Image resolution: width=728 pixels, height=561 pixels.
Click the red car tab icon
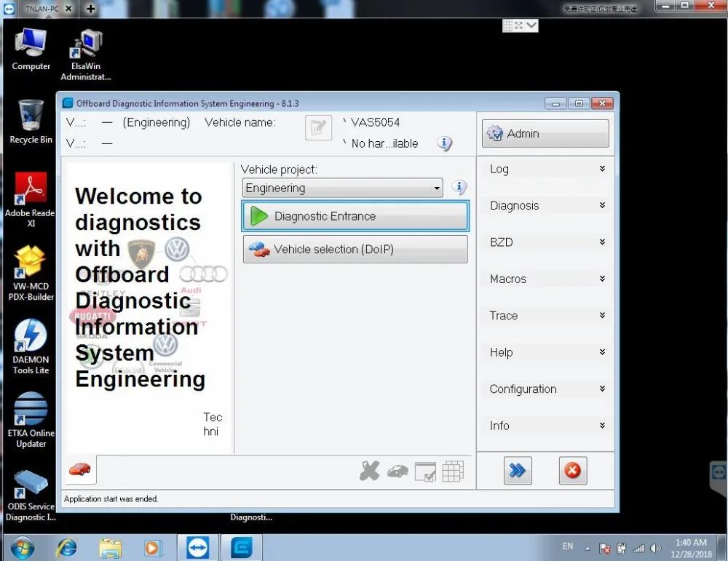pos(80,469)
